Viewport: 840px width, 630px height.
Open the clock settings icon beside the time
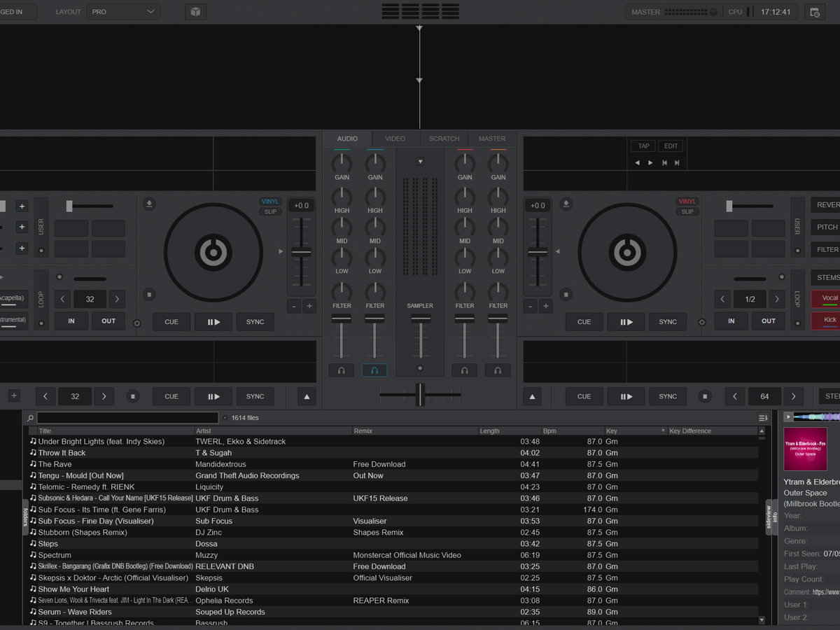pyautogui.click(x=814, y=12)
